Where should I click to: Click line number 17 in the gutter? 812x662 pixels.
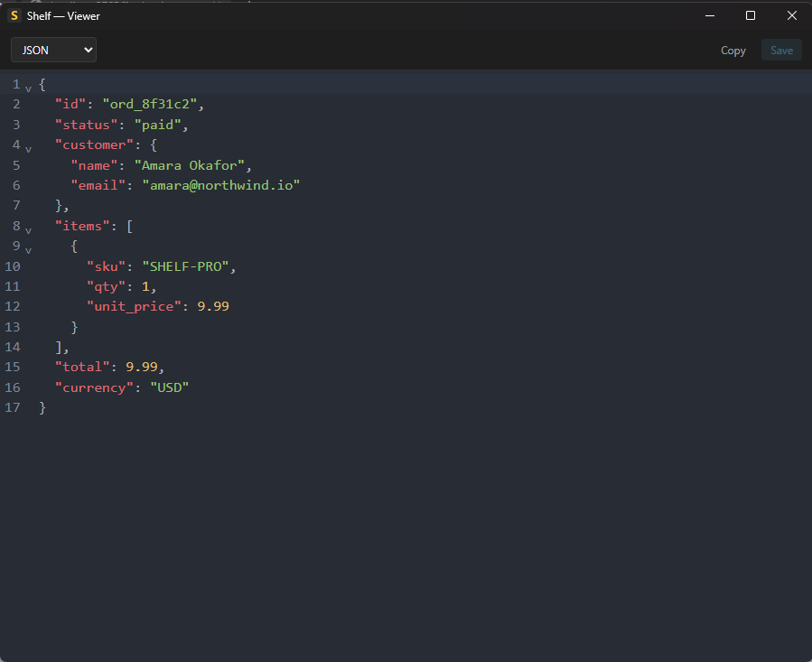13,407
